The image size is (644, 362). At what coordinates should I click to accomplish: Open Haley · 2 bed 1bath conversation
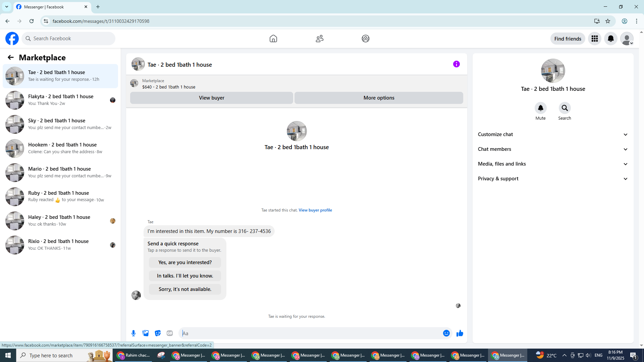click(60, 221)
